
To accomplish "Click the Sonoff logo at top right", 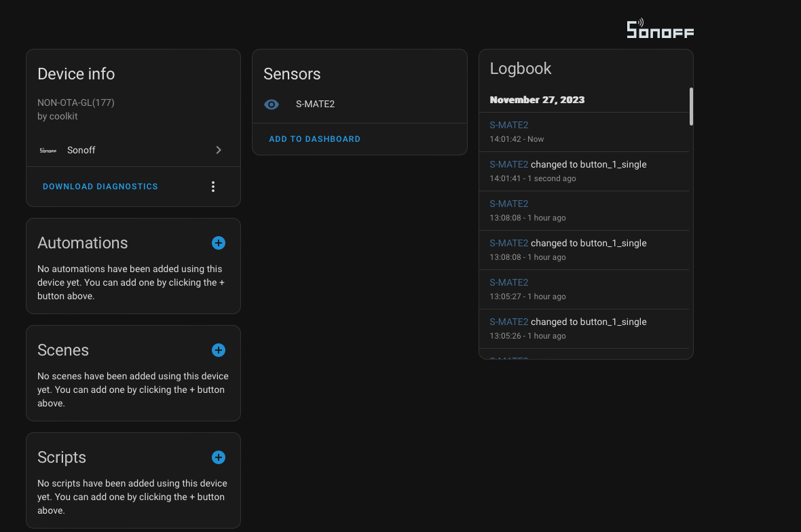I will (660, 29).
